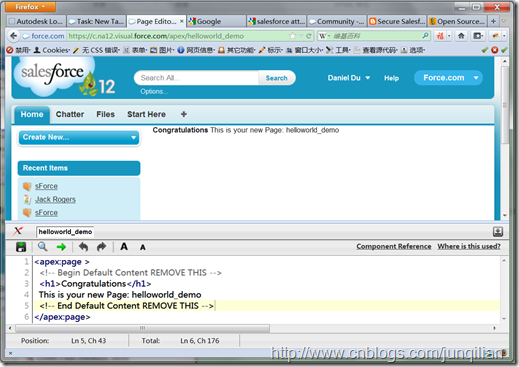Viewport: 519px width, 367px height.
Task: Increase editor font size with large A
Action: (x=124, y=247)
